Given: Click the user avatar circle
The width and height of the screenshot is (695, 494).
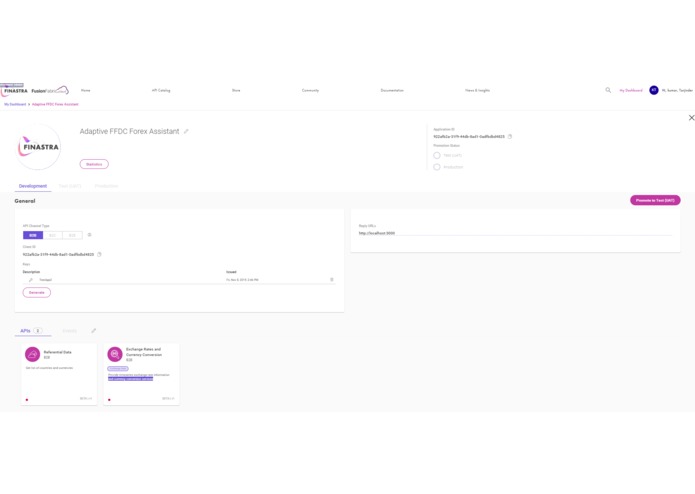Looking at the screenshot, I should 654,90.
